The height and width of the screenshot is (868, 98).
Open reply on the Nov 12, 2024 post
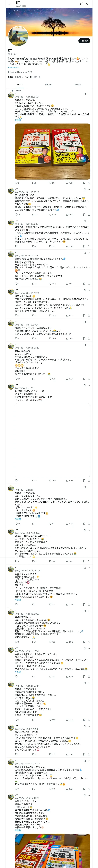click(x=16, y=246)
